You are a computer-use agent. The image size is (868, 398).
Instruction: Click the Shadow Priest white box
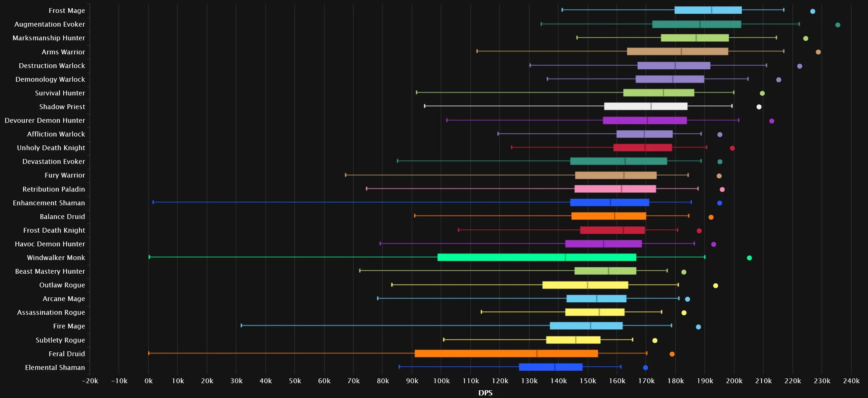(645, 106)
